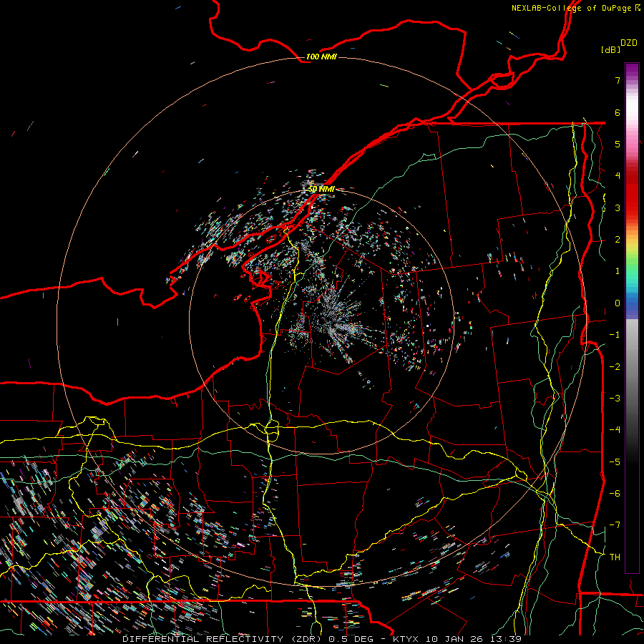This screenshot has height=644, width=644.
Task: Click the -4 value on color scale
Action: pos(615,430)
